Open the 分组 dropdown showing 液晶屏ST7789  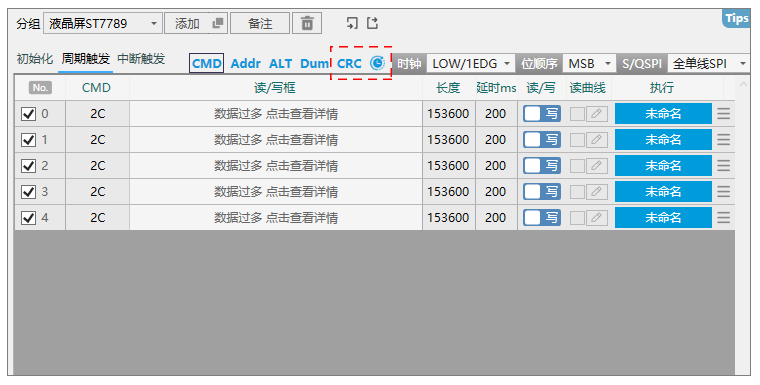102,23
